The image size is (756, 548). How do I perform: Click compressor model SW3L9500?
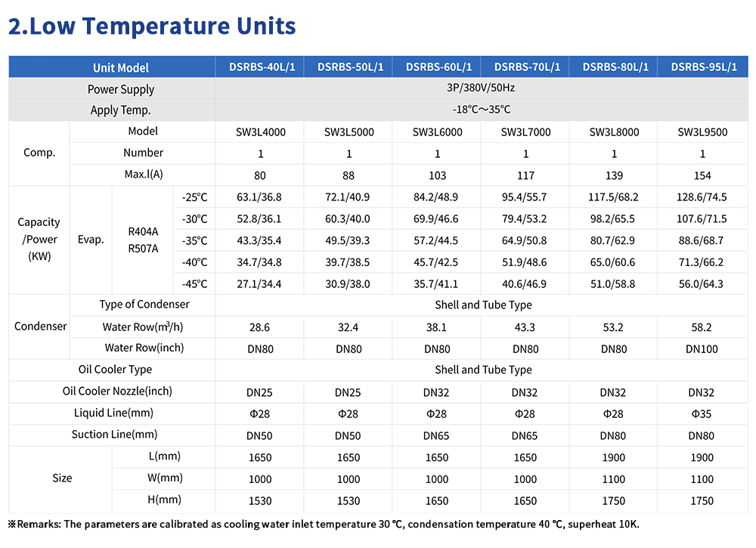[x=702, y=132]
